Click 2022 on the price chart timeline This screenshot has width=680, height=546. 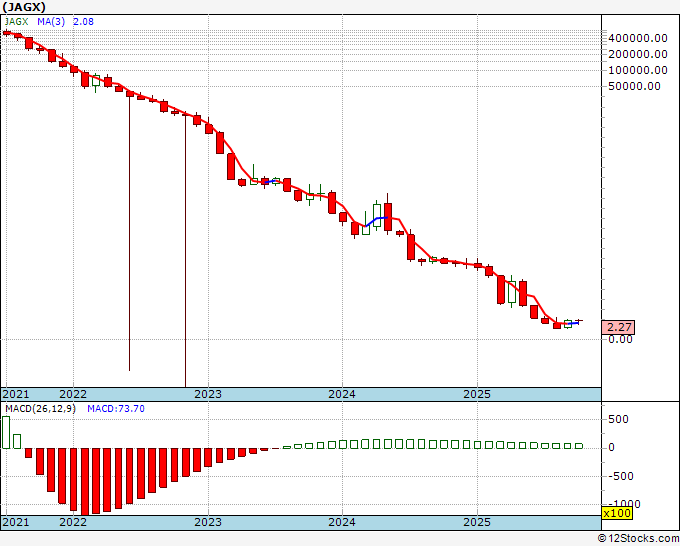click(73, 394)
